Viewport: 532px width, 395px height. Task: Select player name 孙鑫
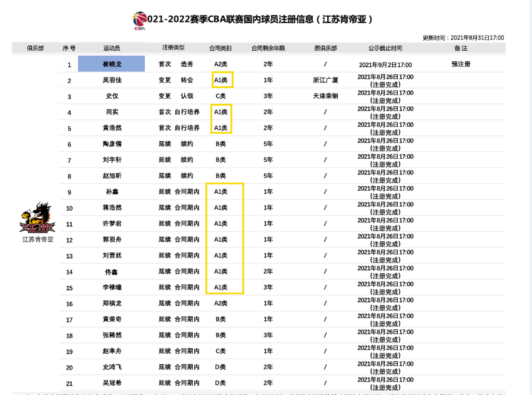coord(112,192)
